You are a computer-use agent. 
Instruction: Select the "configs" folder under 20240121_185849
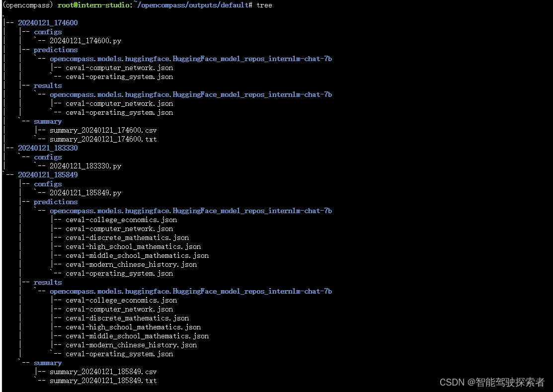click(x=48, y=184)
